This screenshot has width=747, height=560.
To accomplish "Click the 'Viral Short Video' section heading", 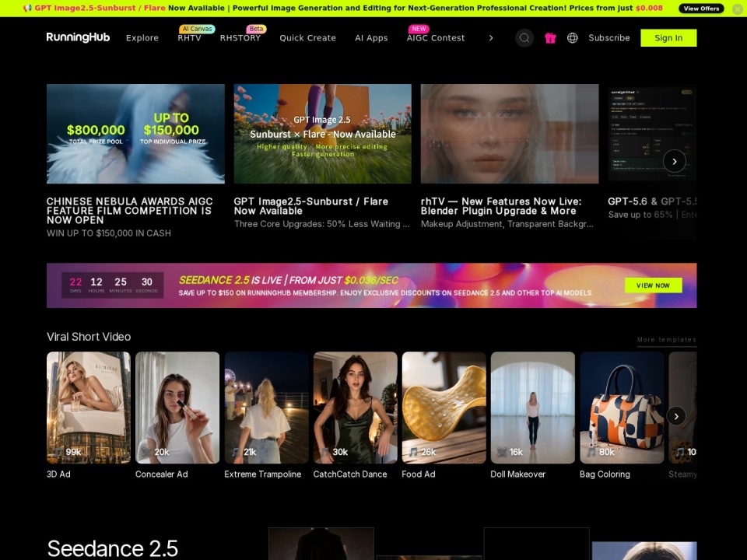I will (x=89, y=337).
